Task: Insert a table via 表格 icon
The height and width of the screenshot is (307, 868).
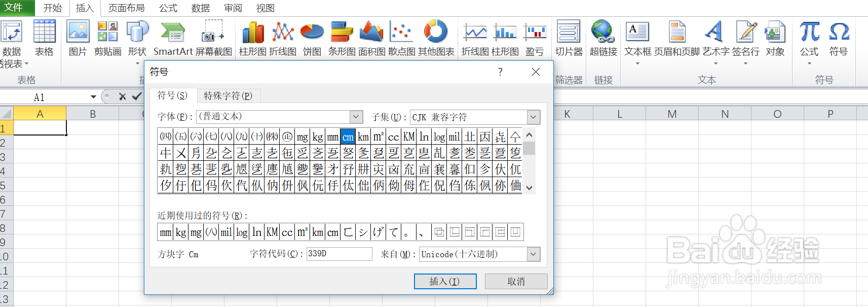Action: [44, 39]
